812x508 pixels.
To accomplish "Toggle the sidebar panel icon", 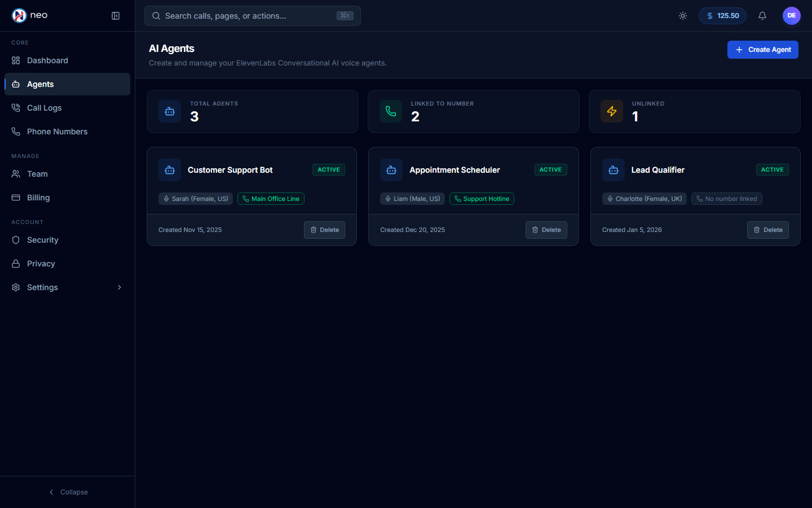I will pyautogui.click(x=116, y=16).
